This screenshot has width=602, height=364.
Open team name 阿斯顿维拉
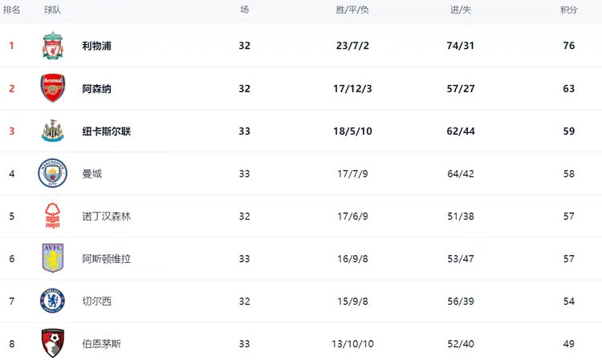click(106, 259)
